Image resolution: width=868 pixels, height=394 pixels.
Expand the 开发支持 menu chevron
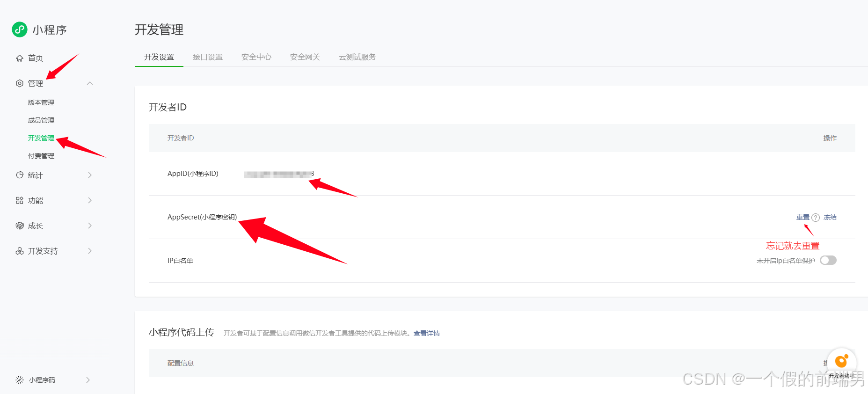pos(90,251)
